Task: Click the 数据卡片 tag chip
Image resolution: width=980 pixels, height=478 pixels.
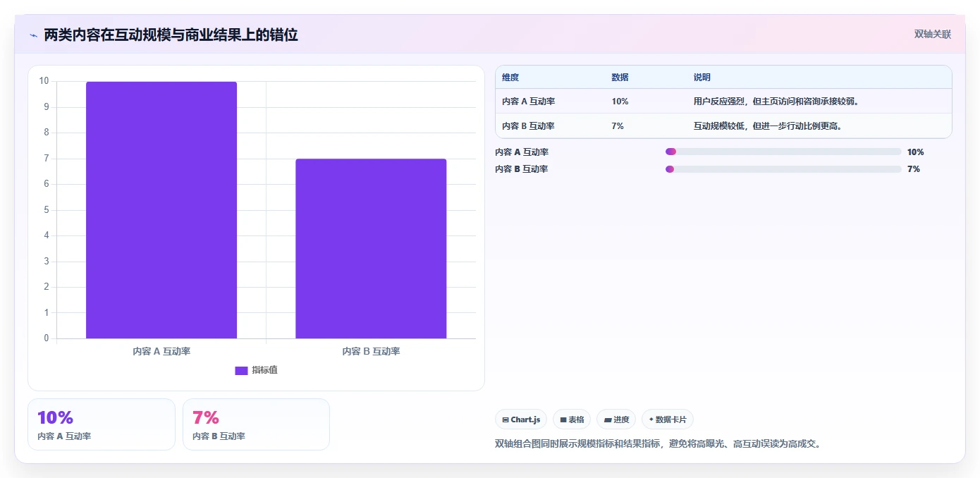Action: coord(668,419)
